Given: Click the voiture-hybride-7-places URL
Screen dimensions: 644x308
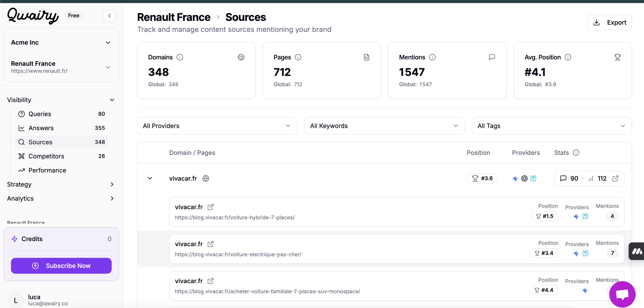Looking at the screenshot, I should pyautogui.click(x=235, y=217).
